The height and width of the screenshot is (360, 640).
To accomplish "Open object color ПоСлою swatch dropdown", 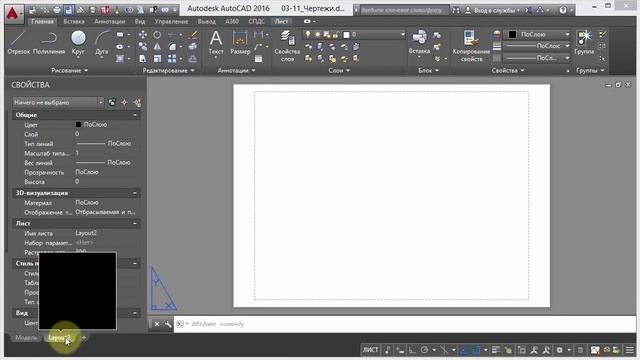I will coord(538,35).
